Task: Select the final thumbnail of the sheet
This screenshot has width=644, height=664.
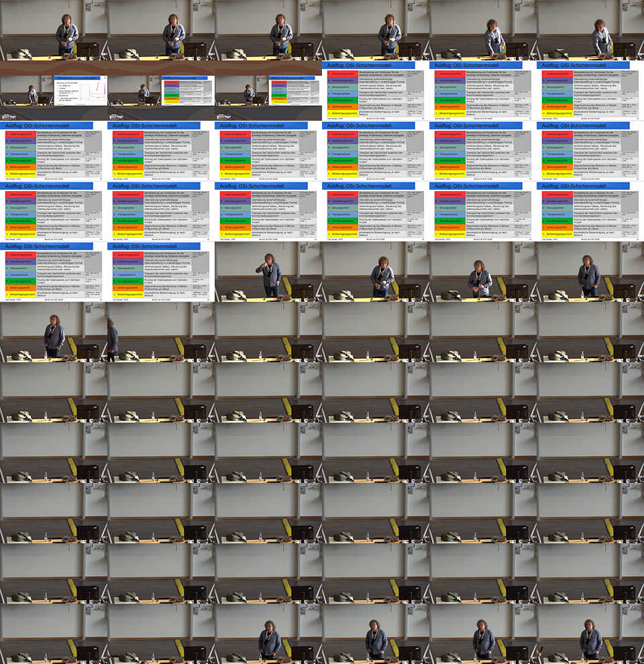Action: (590, 634)
